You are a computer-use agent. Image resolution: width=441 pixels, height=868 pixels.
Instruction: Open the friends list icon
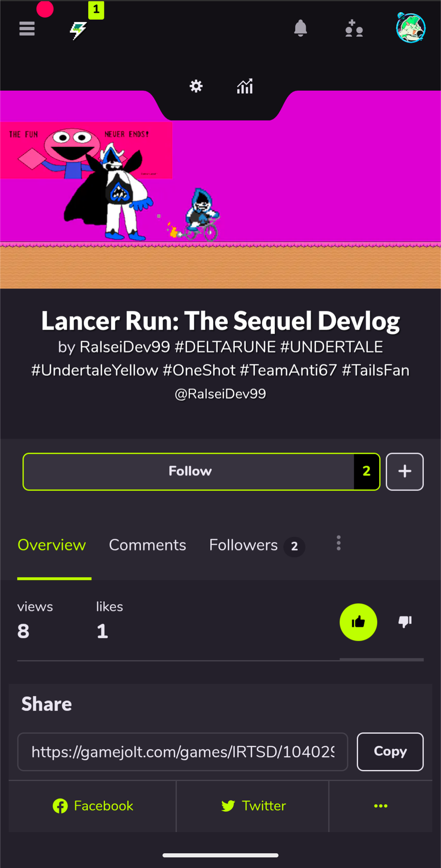tap(354, 29)
